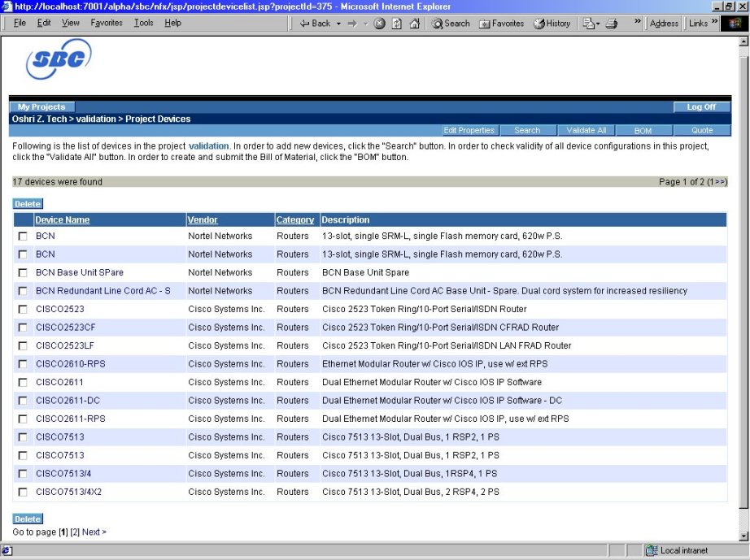Viewport: 750px width, 560px height.
Task: Go to the browser Home icon
Action: click(414, 24)
